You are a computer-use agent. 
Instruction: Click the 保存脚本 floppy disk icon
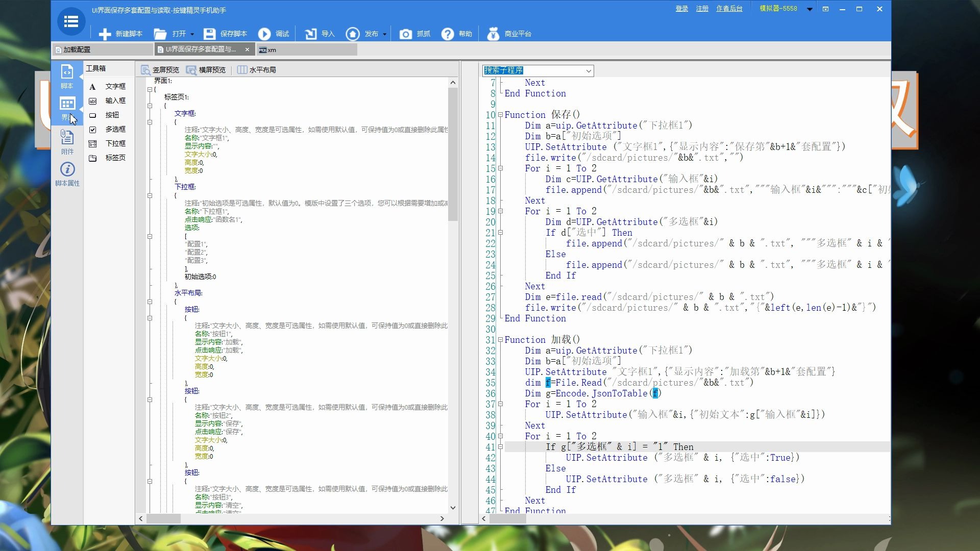[x=209, y=34]
